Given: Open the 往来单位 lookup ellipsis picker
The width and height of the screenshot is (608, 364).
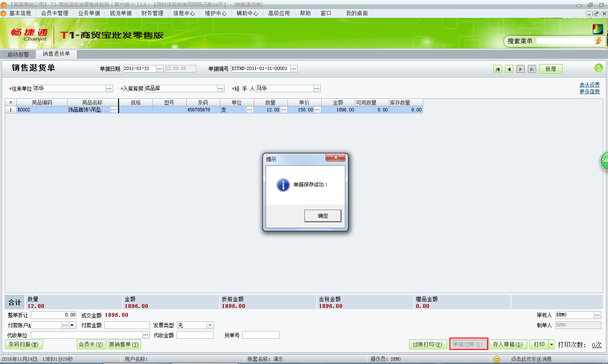Looking at the screenshot, I should point(109,89).
